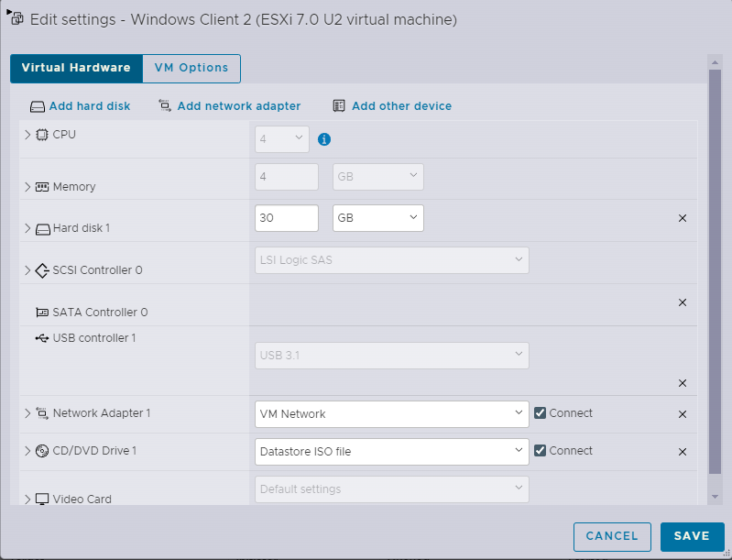Click the Memory module icon
Screen dimensions: 732x560
(42, 187)
